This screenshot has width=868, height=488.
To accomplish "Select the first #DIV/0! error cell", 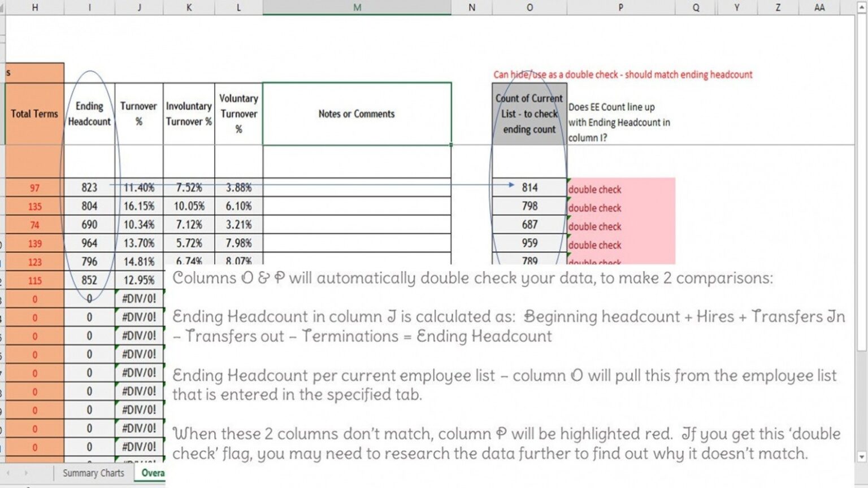I will click(139, 298).
